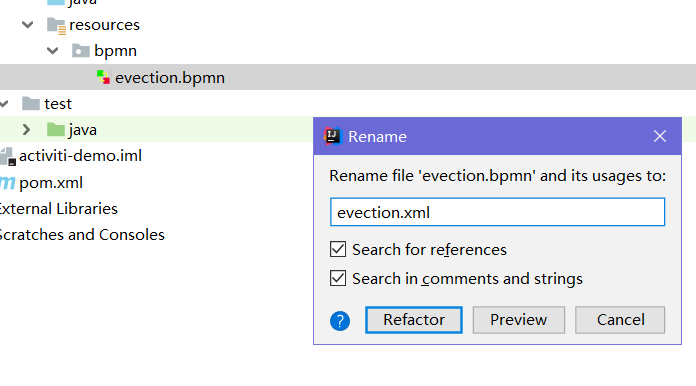The width and height of the screenshot is (696, 386).
Task: Collapse the bpmn folder chevron
Action: pyautogui.click(x=52, y=51)
